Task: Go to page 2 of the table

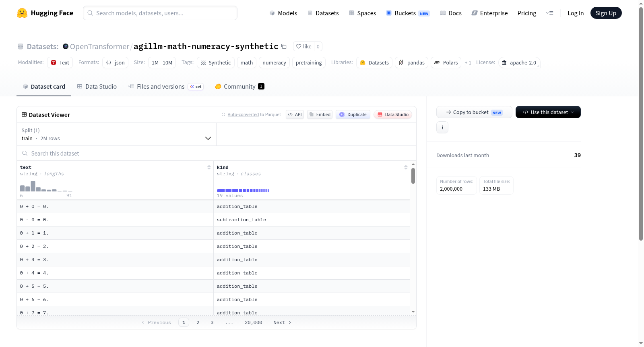Action: click(x=198, y=322)
